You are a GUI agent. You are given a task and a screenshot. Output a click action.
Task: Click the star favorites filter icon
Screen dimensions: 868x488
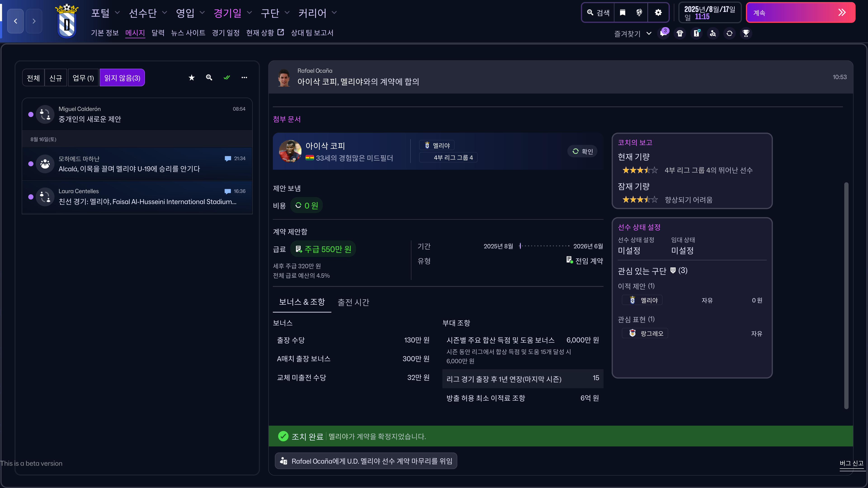pos(191,78)
